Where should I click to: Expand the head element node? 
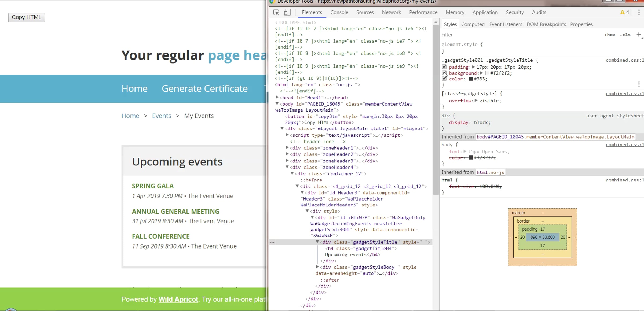[x=277, y=97]
